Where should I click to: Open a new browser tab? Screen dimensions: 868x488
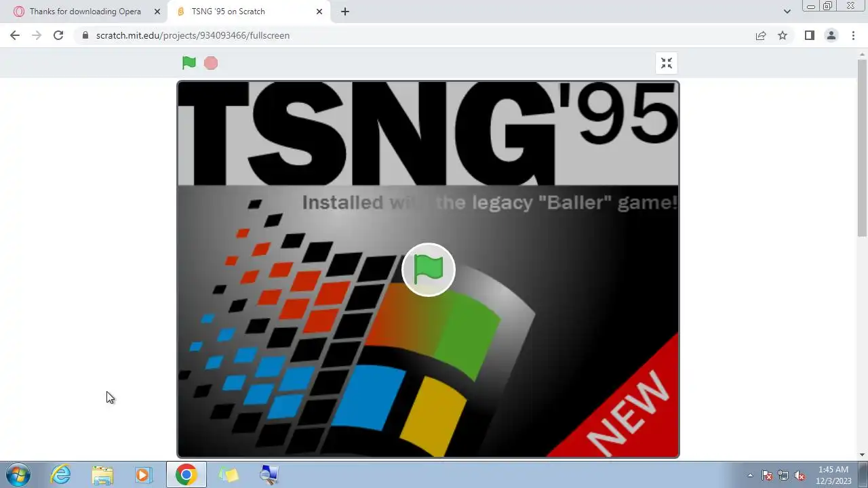click(344, 12)
